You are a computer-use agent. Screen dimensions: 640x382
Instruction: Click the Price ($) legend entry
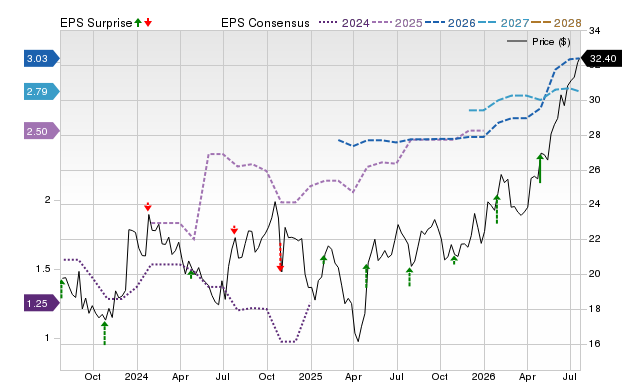click(x=538, y=42)
